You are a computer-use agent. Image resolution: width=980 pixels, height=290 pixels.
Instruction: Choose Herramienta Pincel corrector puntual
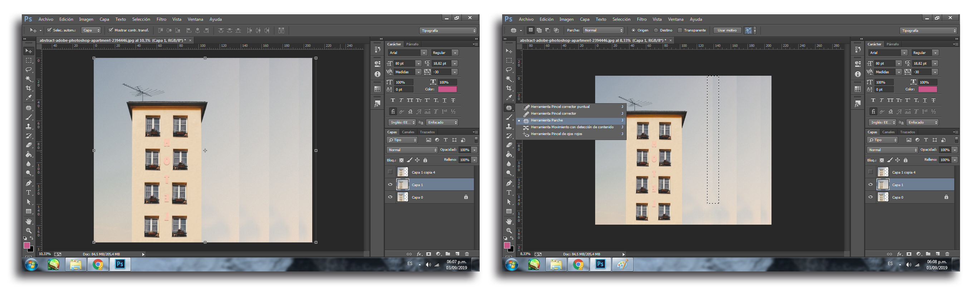pyautogui.click(x=570, y=107)
